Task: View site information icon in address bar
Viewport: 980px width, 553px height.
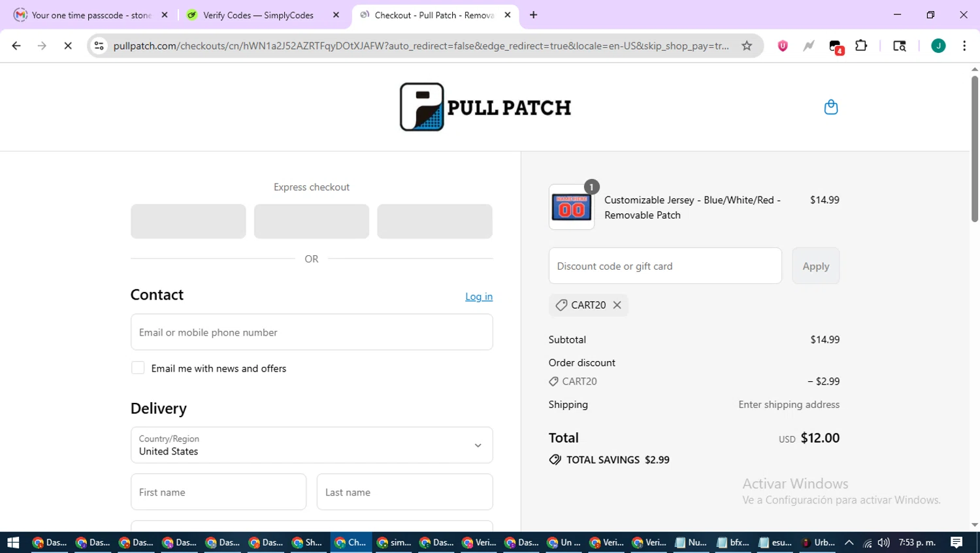Action: coord(99,46)
